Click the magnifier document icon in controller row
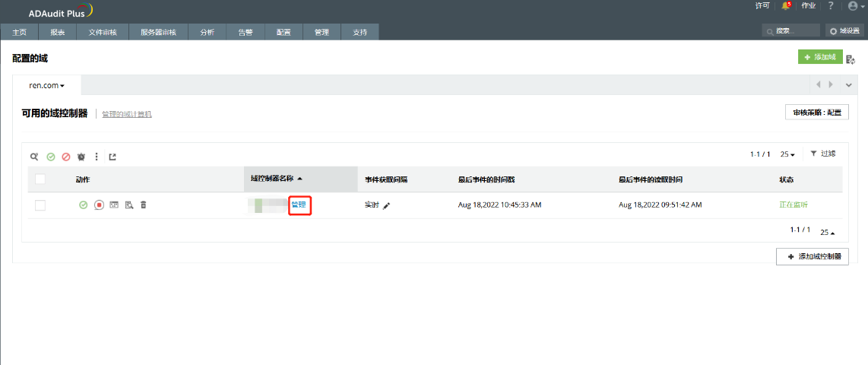 pos(129,205)
